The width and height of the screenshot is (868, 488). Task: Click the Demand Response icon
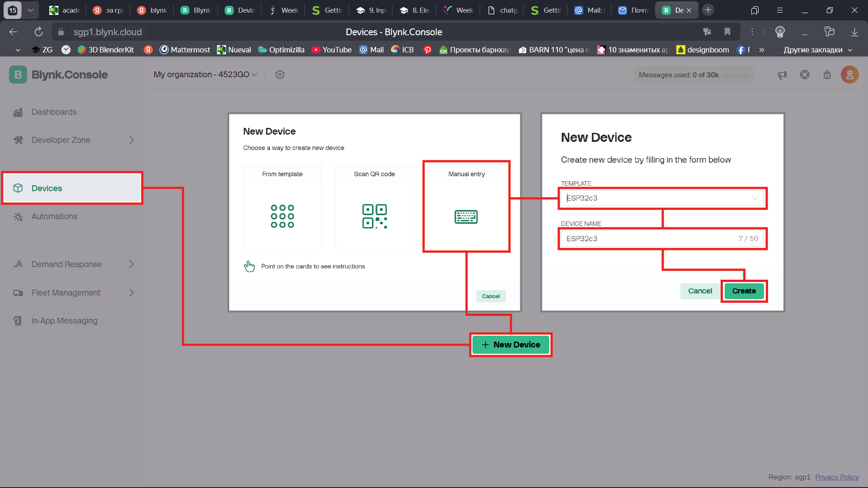pyautogui.click(x=18, y=264)
